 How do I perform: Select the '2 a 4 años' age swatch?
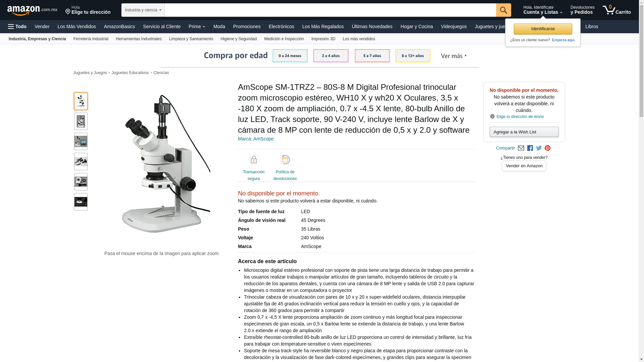[331, 56]
